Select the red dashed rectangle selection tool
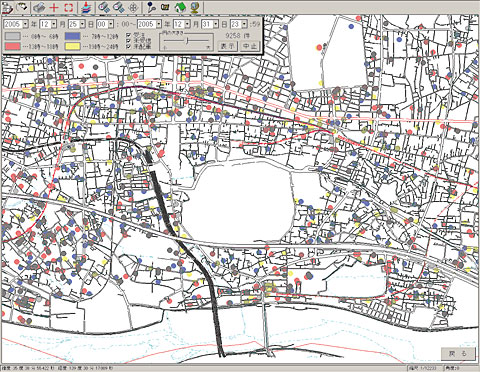Screen dimensions: 480x372 pos(68,7)
